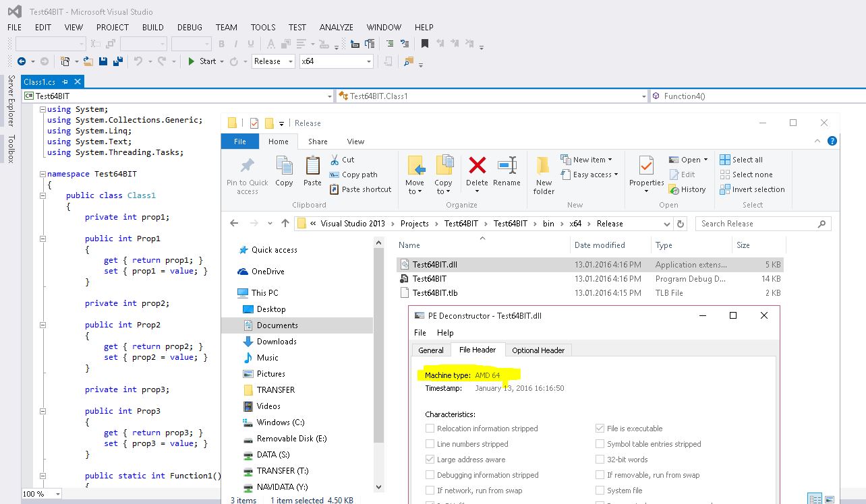Click Move to button in Explorer ribbon
Screen dimensions: 866x504
pos(415,175)
